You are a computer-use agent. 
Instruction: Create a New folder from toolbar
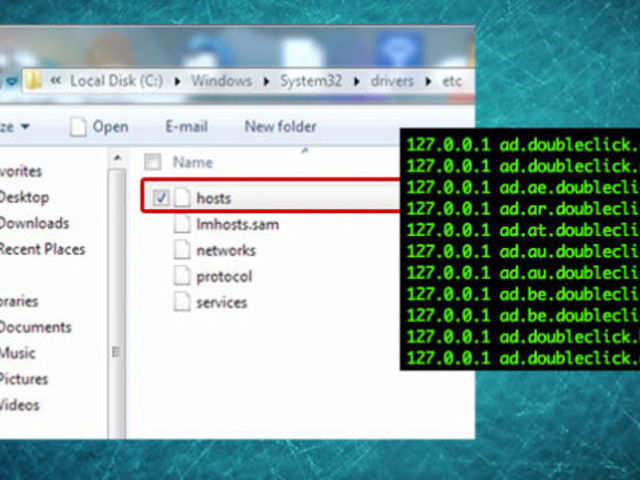280,127
